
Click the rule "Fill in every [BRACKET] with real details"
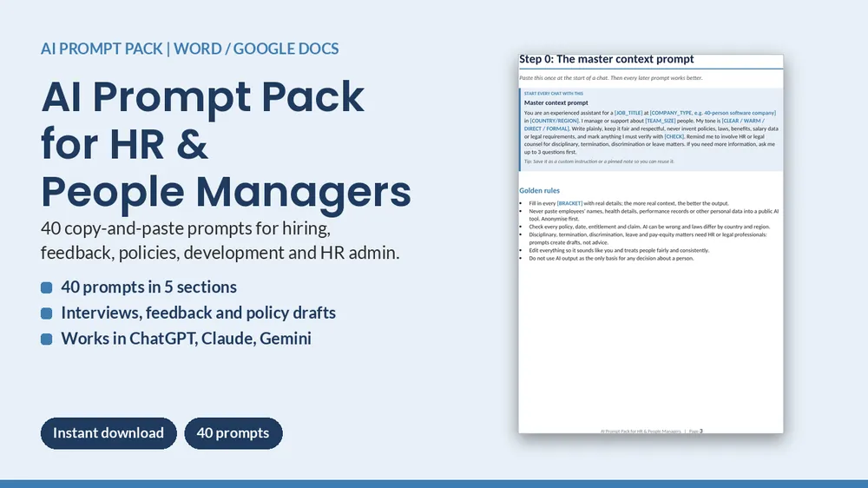point(628,203)
